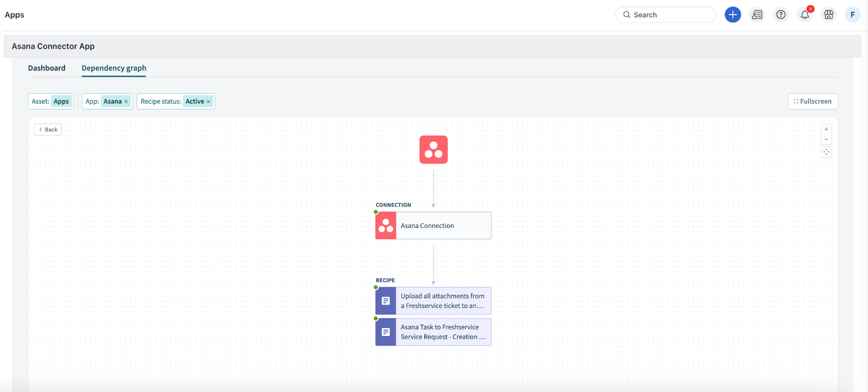Image resolution: width=868 pixels, height=392 pixels.
Task: Click the recipe icon on Asana Task card
Action: [x=386, y=332]
